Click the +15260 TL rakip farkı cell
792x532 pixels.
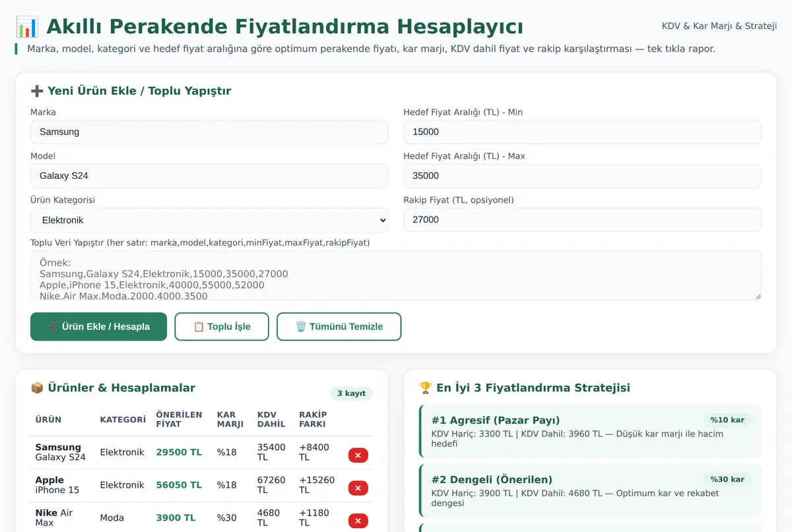pos(317,485)
